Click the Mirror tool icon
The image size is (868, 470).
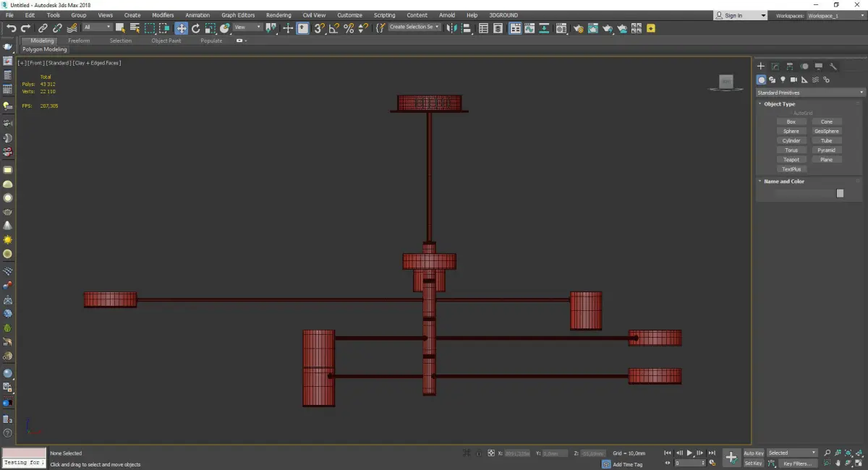pos(451,28)
